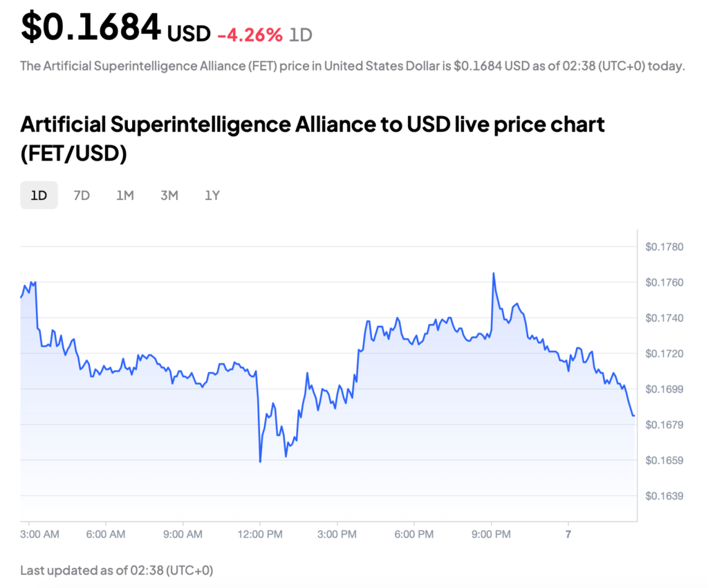Show the 3M price history
This screenshot has height=588, width=708.
click(169, 195)
